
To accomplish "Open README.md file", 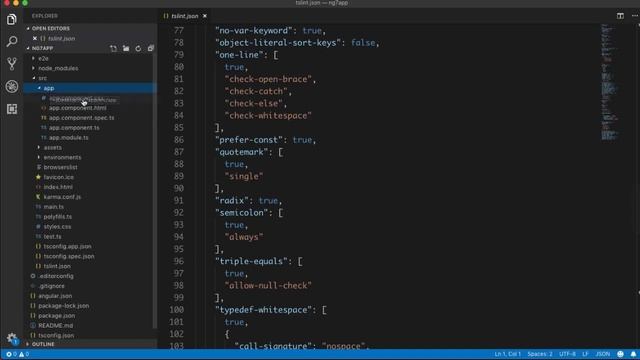I will pos(56,325).
